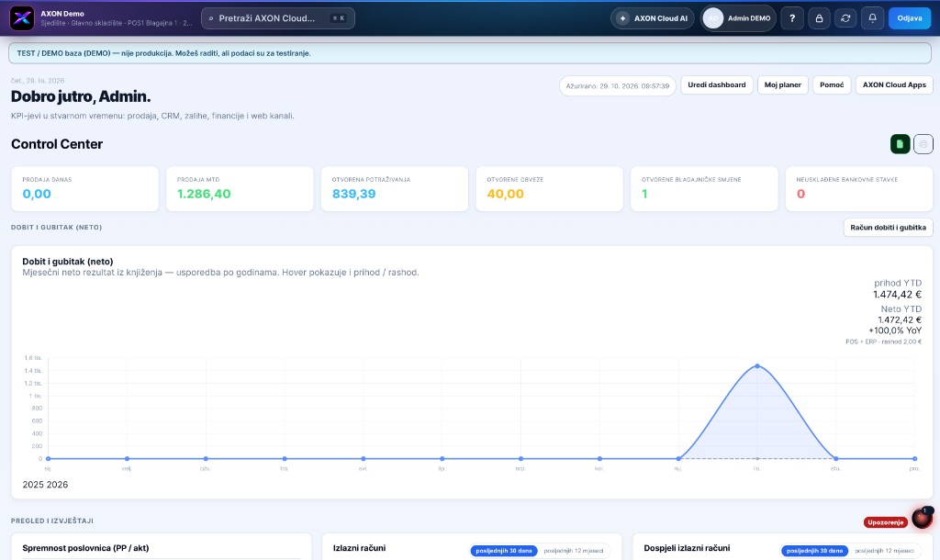Viewport: 940px width, 560px height.
Task: Open the red alert orb with badge
Action: click(x=922, y=518)
